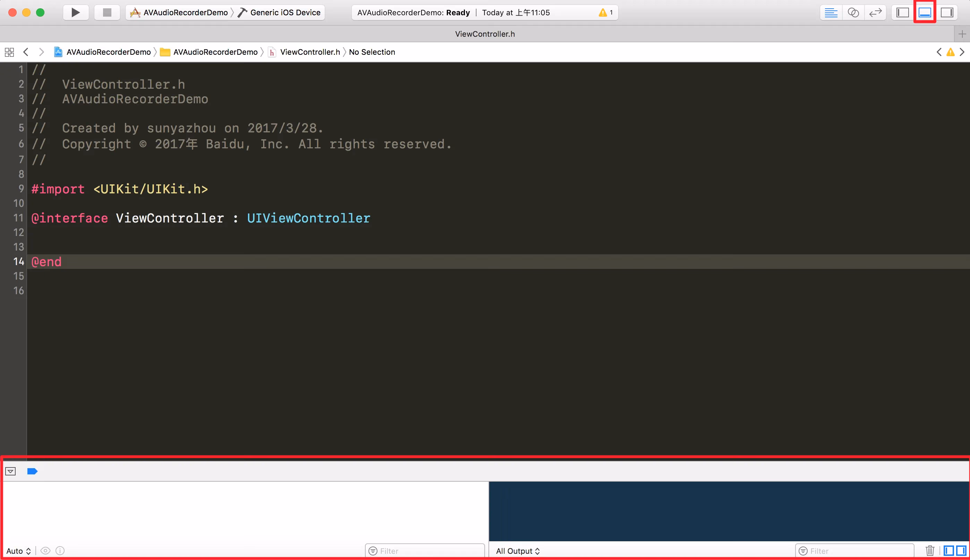The width and height of the screenshot is (970, 560).
Task: Click the ViewController.h tab title
Action: point(485,34)
